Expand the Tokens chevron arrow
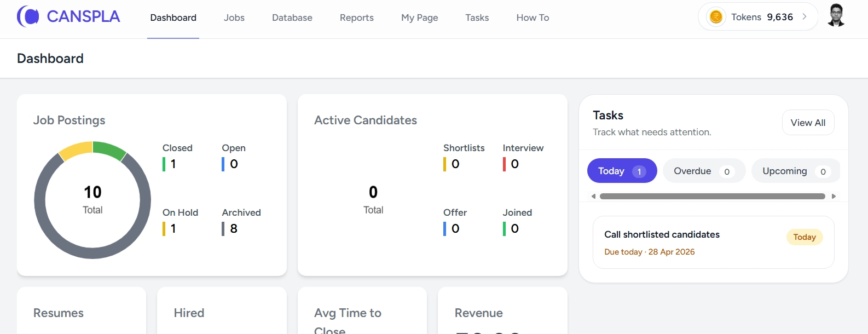Screen dimensions: 868x334 (x=804, y=17)
